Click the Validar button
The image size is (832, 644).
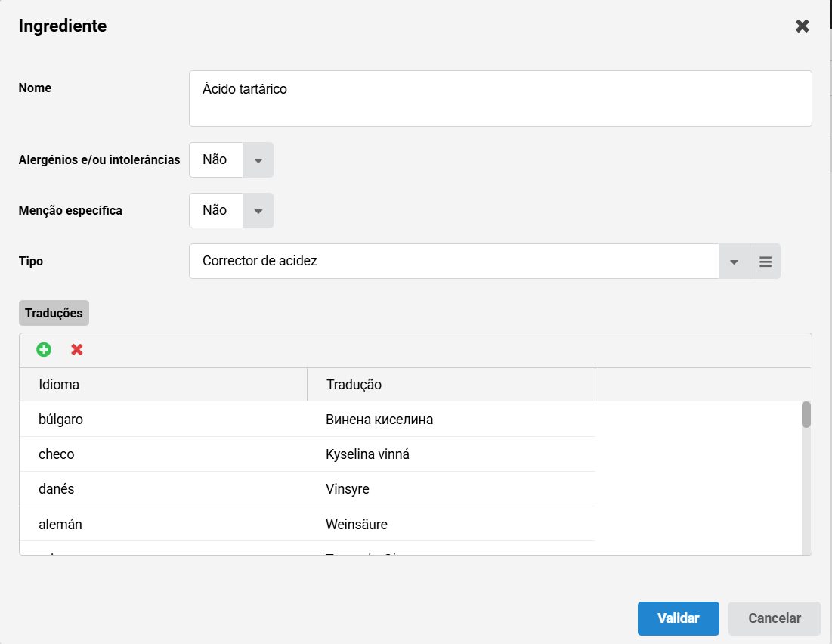pyautogui.click(x=678, y=618)
